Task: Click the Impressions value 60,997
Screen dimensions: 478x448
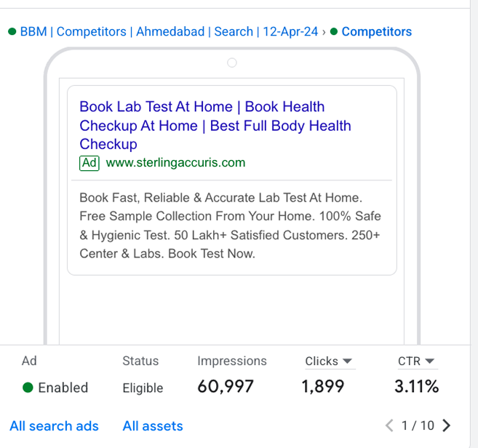Action: coord(226,386)
